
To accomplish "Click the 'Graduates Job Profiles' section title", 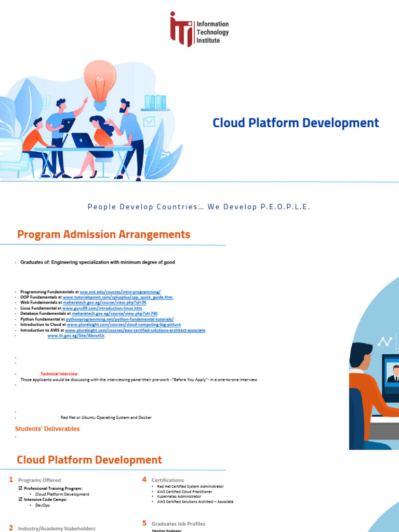I will pyautogui.click(x=179, y=524).
